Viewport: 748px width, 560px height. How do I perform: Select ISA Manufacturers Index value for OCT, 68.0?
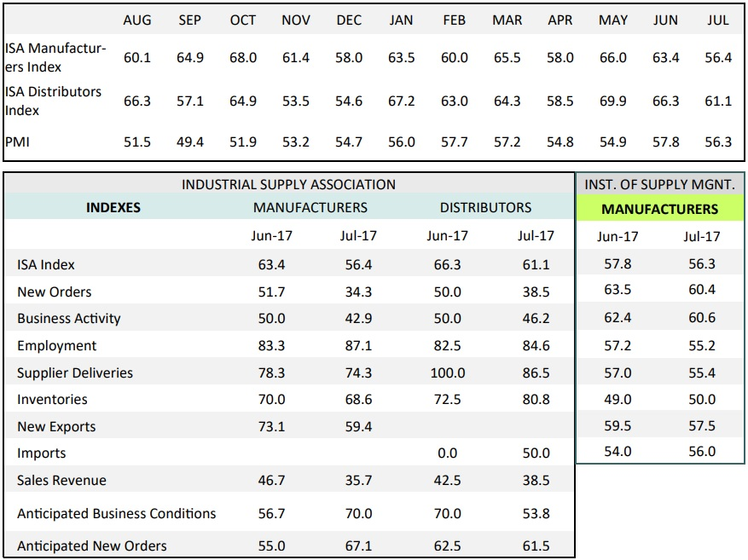pyautogui.click(x=243, y=58)
